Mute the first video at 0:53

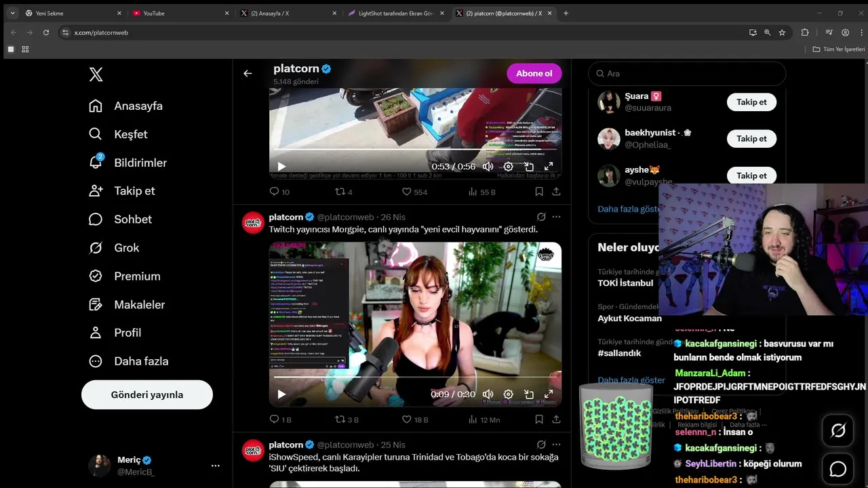[x=488, y=167]
